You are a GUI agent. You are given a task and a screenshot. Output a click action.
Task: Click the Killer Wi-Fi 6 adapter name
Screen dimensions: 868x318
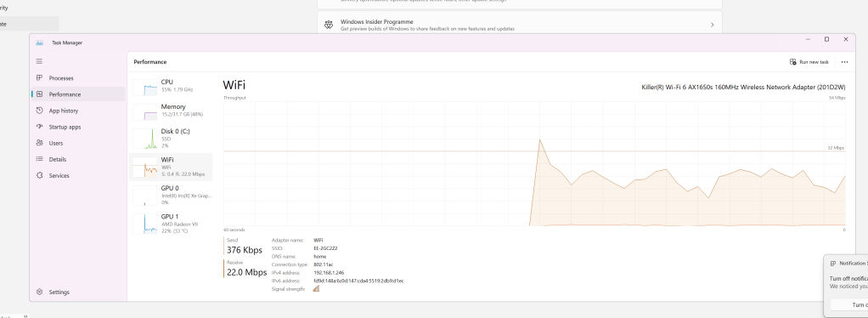coord(743,87)
